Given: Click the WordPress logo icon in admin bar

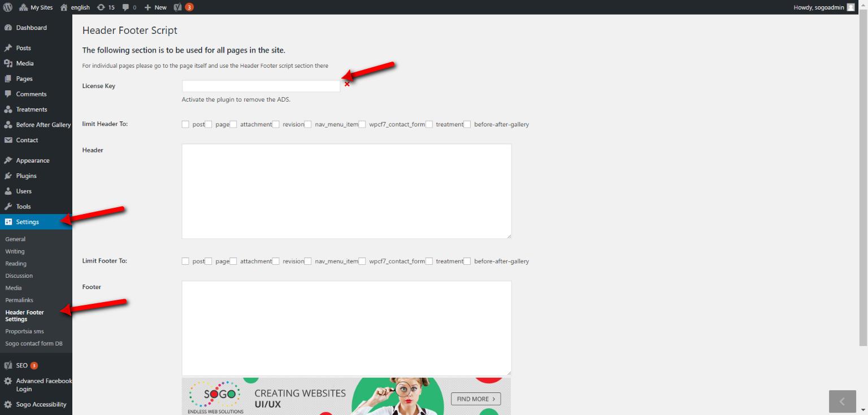Looking at the screenshot, I should click(8, 7).
